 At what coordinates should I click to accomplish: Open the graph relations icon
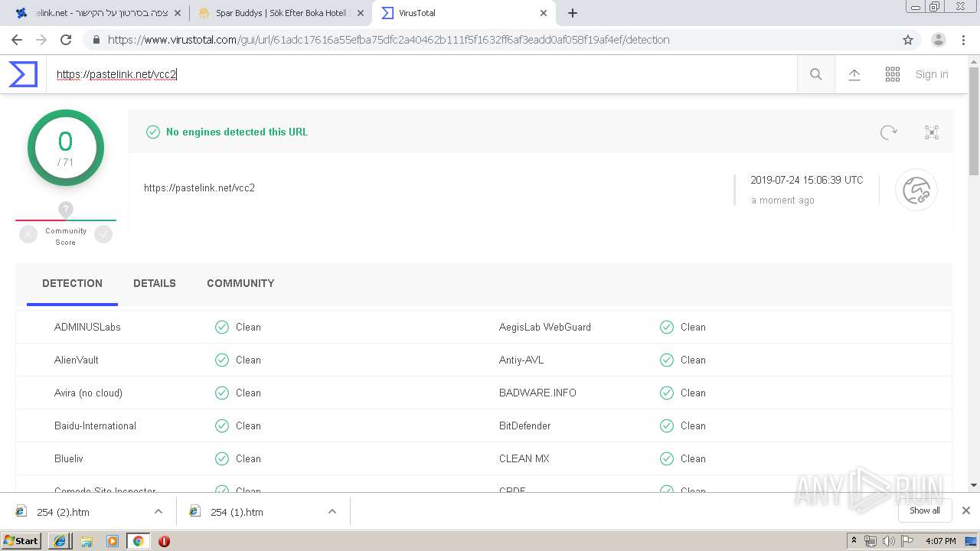[x=932, y=132]
